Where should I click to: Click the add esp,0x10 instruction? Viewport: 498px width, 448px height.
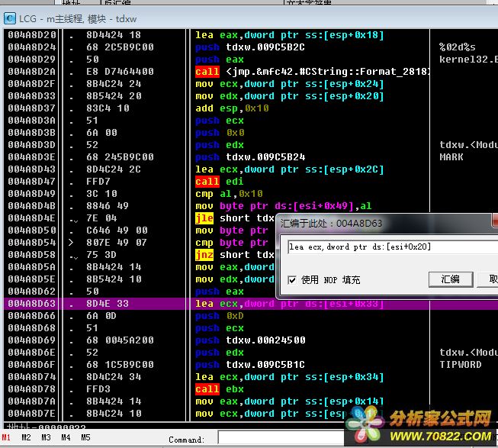pos(232,108)
